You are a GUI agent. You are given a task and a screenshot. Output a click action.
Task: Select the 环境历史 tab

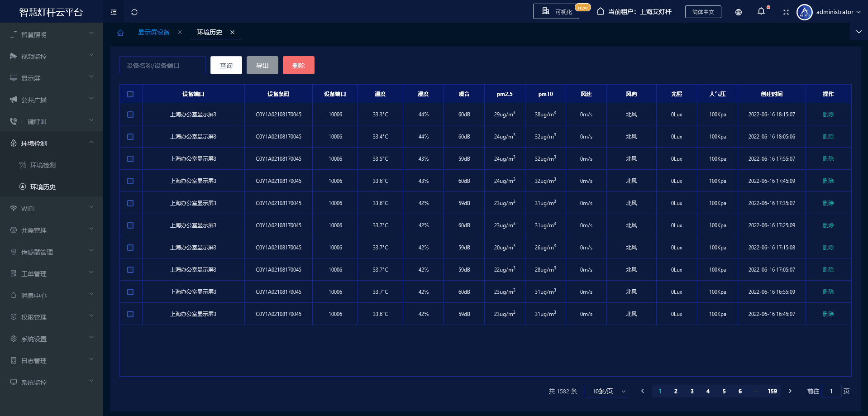click(210, 32)
